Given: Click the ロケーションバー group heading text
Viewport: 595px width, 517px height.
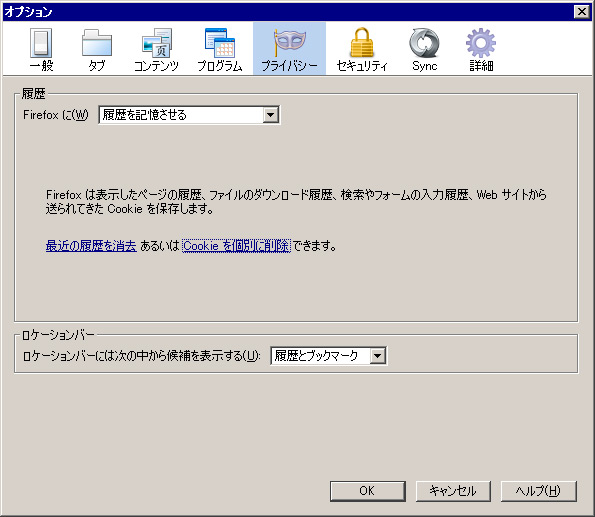Looking at the screenshot, I should [x=58, y=334].
